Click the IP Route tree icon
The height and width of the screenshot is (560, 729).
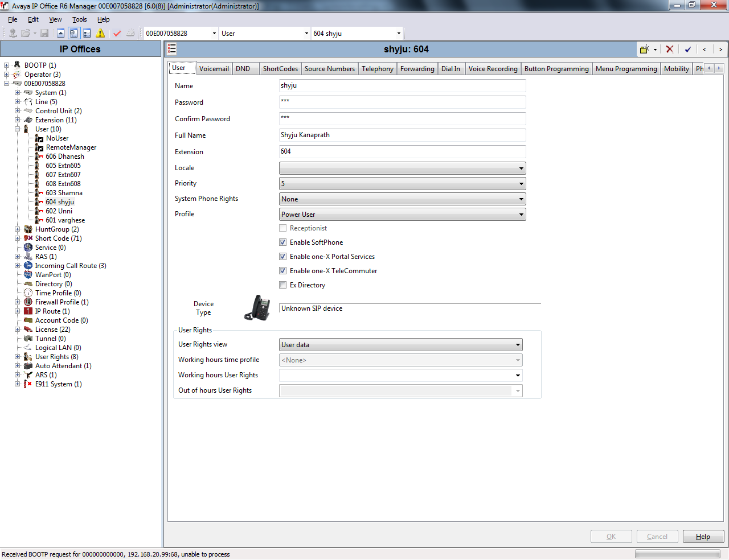[28, 311]
